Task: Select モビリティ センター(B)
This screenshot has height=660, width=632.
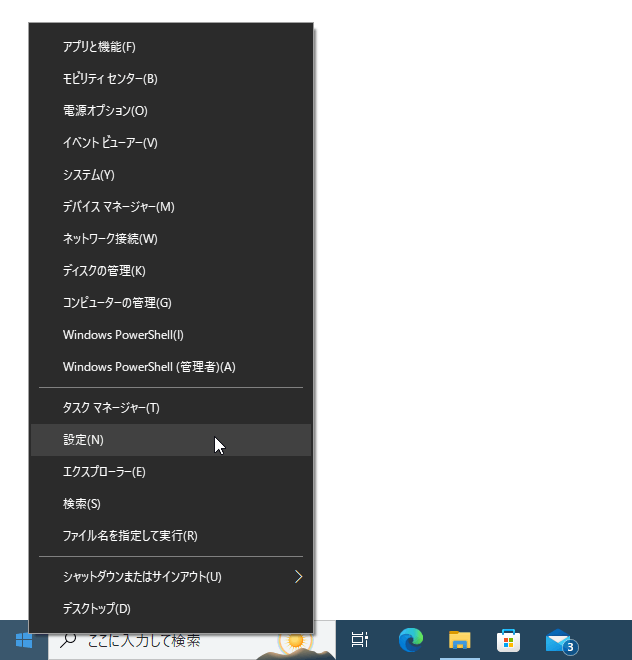Action: pyautogui.click(x=171, y=78)
